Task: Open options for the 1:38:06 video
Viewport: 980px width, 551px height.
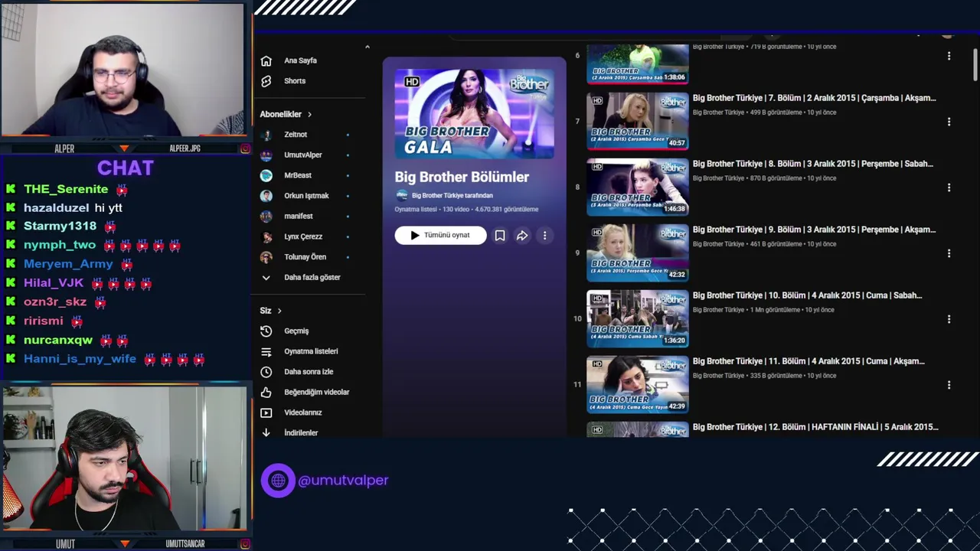Action: point(949,56)
